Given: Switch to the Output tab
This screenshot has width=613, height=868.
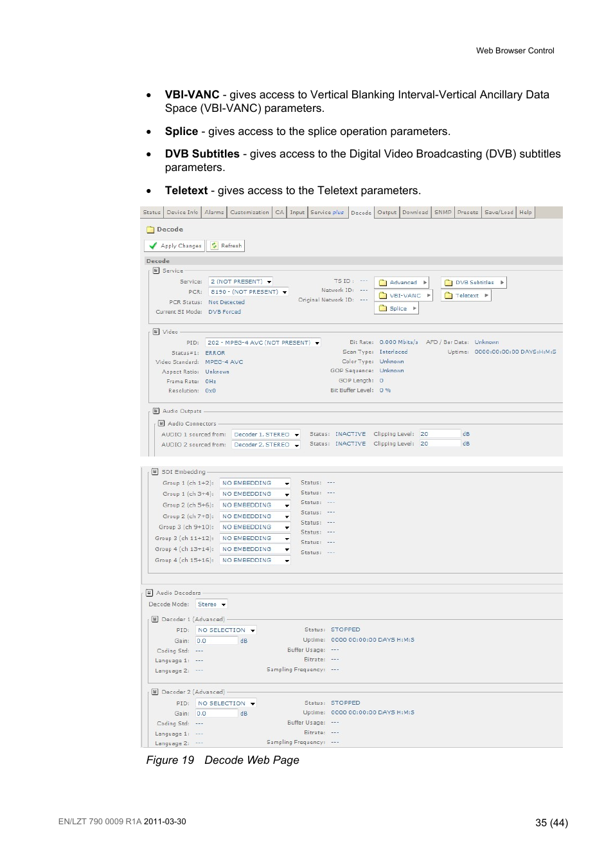Looking at the screenshot, I should click(x=387, y=212).
